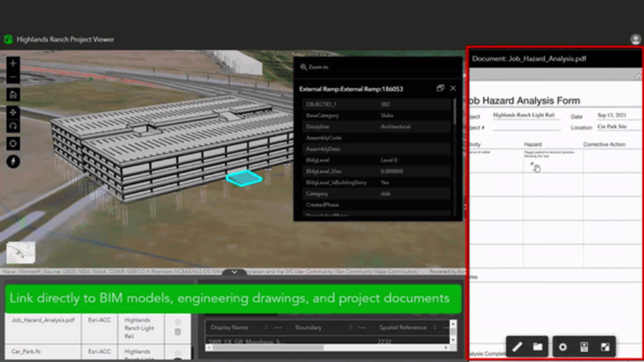Image resolution: width=644 pixels, height=362 pixels.
Task: Open the Spatial Reference column ellipsis menu
Action: [x=446, y=328]
